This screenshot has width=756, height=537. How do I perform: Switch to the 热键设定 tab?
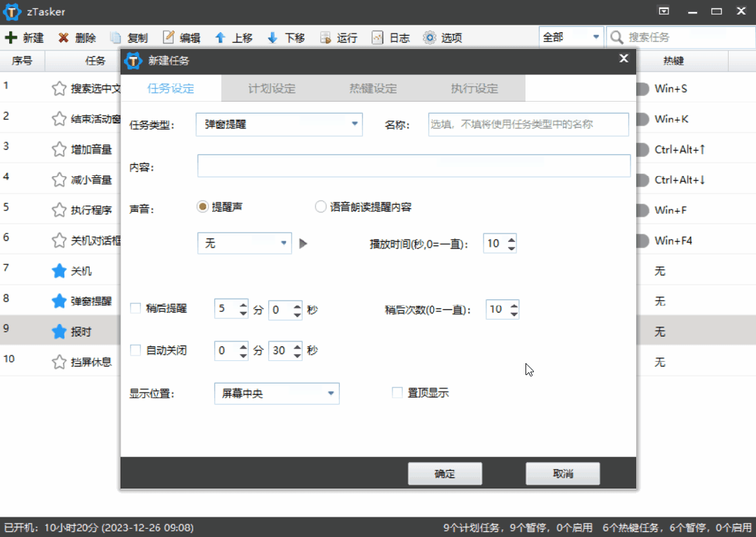(x=373, y=88)
